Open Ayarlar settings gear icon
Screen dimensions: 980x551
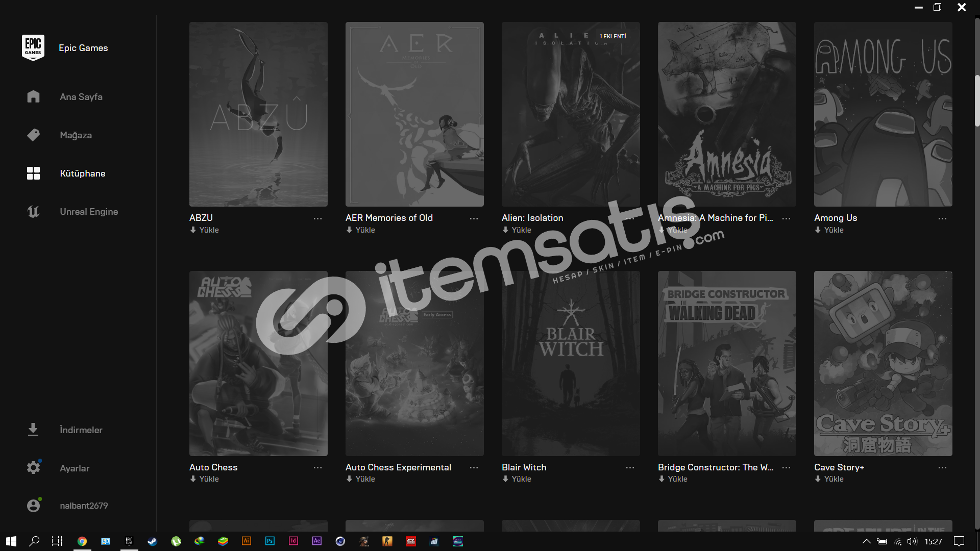point(33,467)
